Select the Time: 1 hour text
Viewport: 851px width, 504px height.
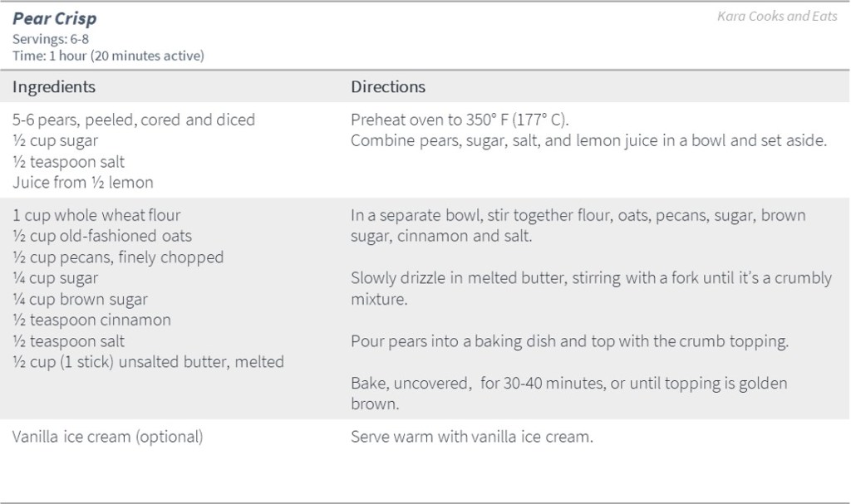[x=108, y=56]
